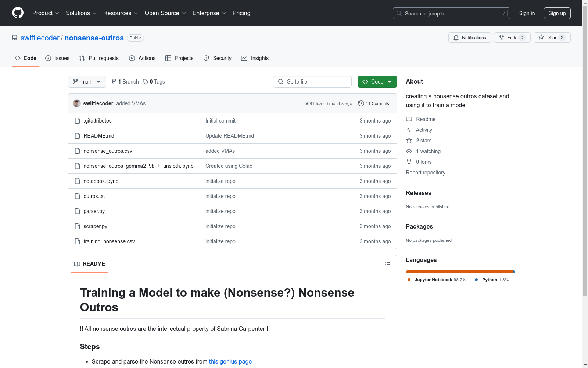Screen dimensions: 588x368
Task: Click the repository icon beside swiftiecoder
Action: coord(15,38)
